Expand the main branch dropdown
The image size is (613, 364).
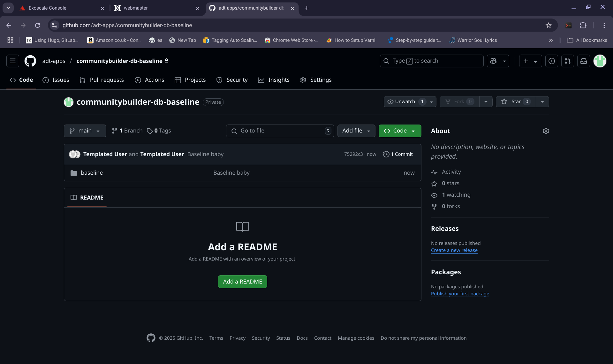pyautogui.click(x=85, y=131)
